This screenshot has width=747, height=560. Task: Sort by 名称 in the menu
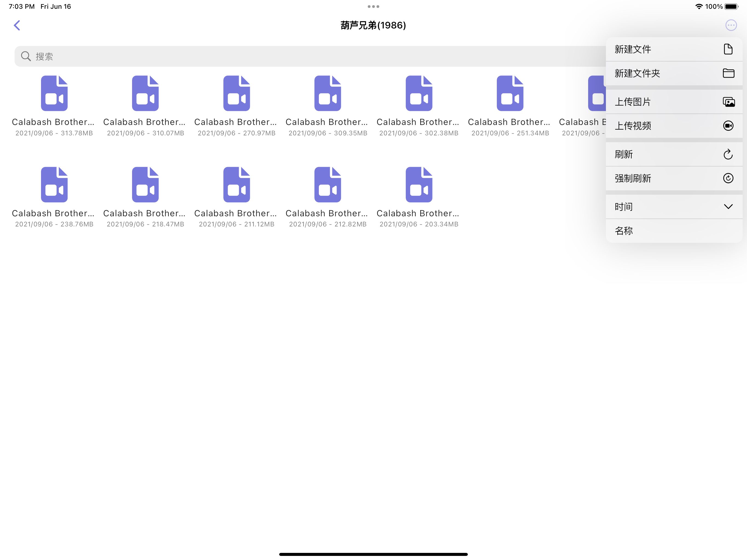(x=674, y=231)
